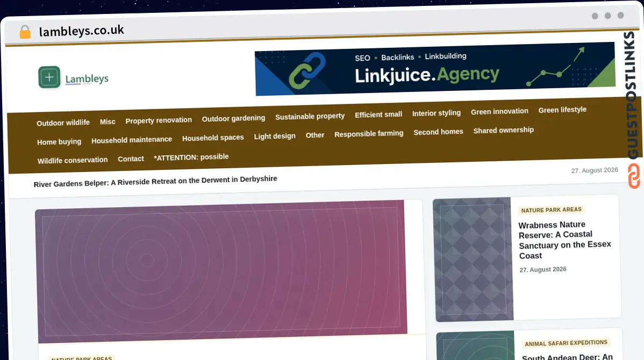Open the Property renovation menu item

click(159, 120)
